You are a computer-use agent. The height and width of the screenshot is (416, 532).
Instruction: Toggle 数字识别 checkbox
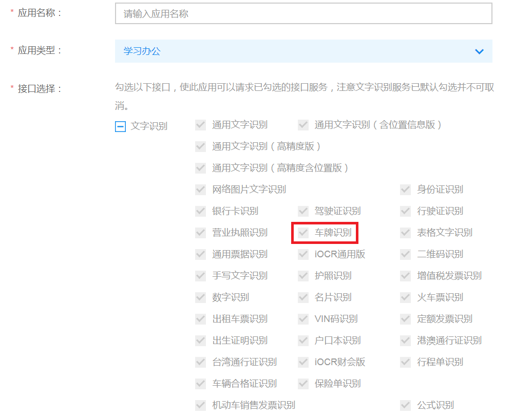tap(200, 297)
